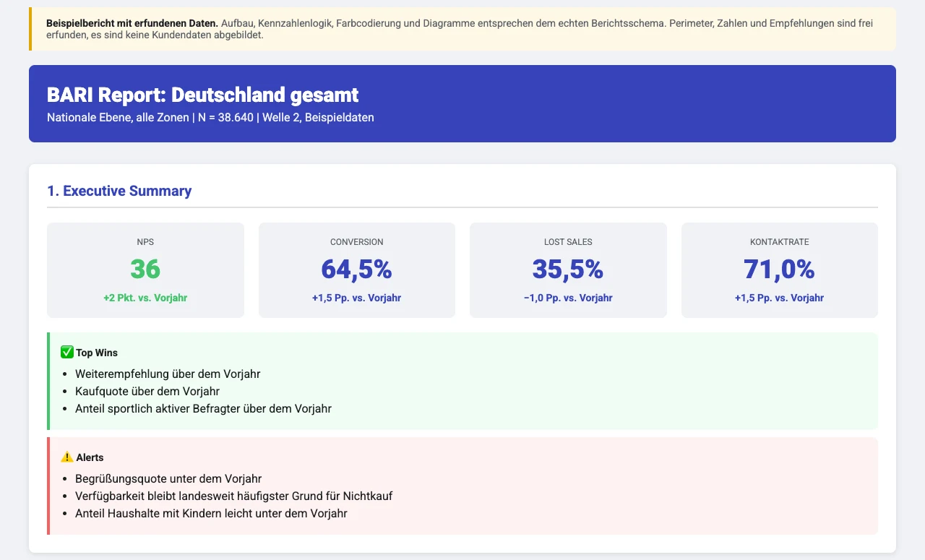The image size is (925, 560).
Task: Click the green checkmark icon beside Top Wins
Action: point(66,352)
